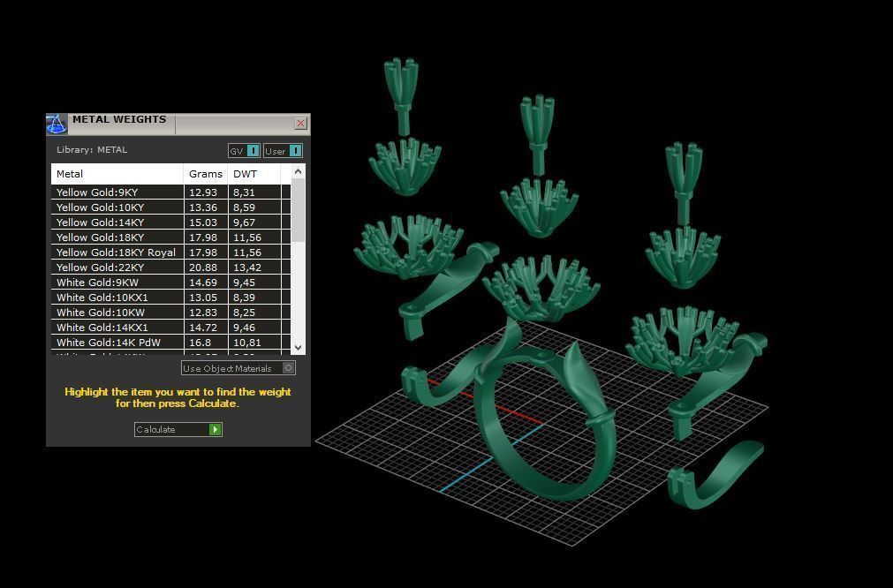Enable Use Object Materials option
Viewport: 893px width, 588px height.
point(238,368)
